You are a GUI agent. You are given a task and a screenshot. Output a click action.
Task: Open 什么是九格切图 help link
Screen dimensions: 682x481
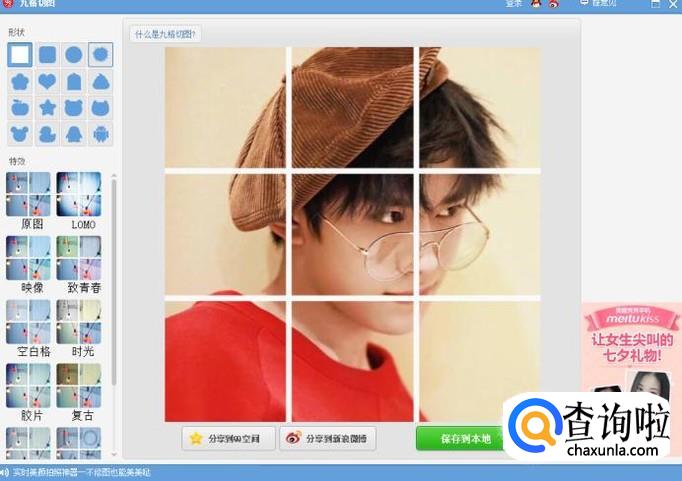pos(165,34)
